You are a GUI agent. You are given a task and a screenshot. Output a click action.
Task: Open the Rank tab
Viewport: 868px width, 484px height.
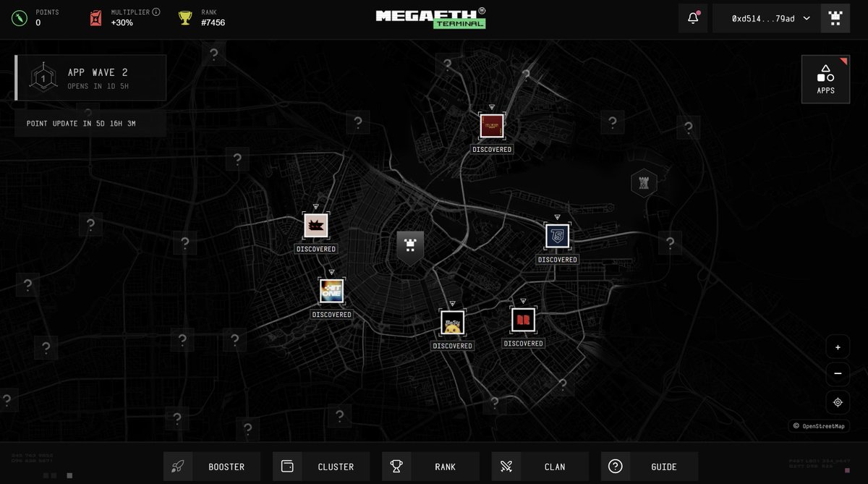pyautogui.click(x=430, y=467)
